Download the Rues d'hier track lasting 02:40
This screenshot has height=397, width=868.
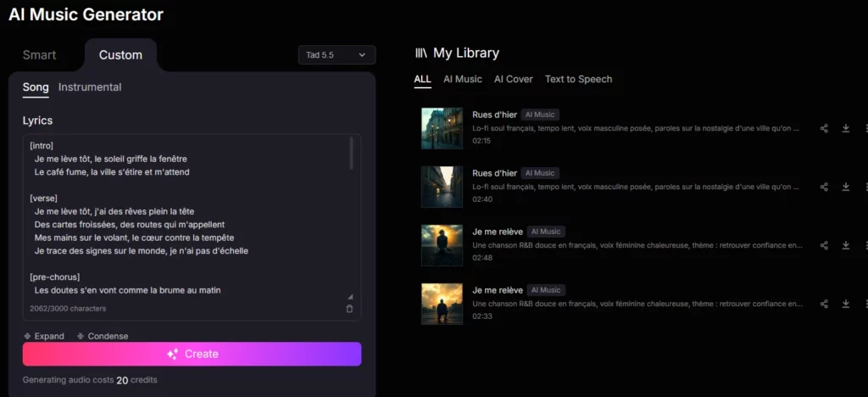tap(845, 187)
